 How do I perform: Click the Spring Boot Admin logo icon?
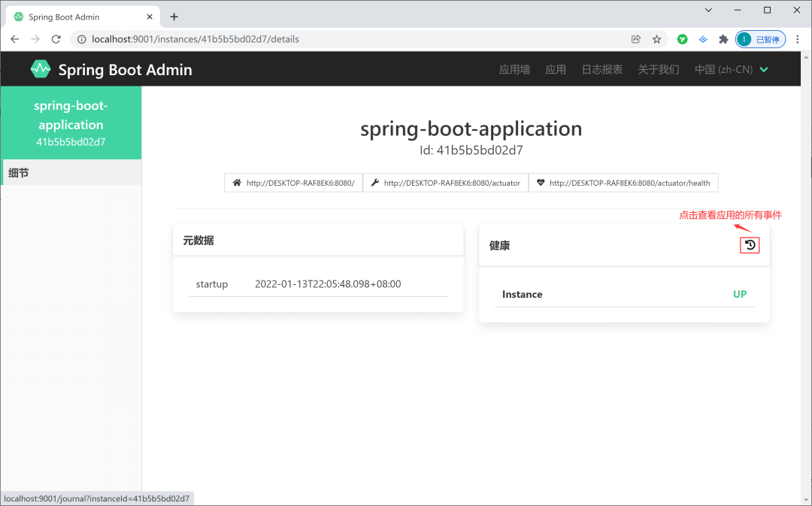click(x=41, y=68)
